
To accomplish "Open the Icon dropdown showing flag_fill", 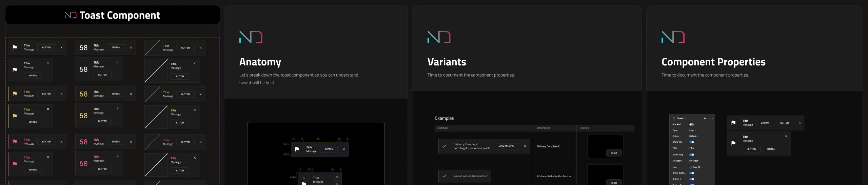I will 696,167.
